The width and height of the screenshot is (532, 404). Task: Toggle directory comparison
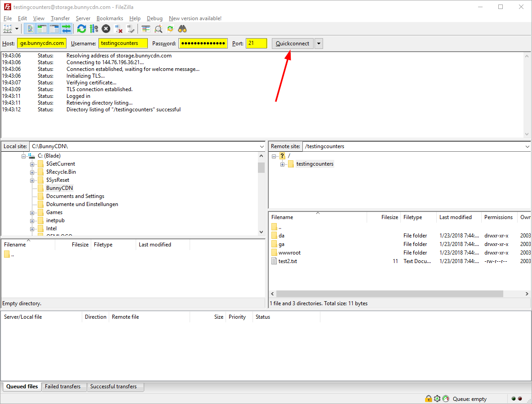[158, 29]
